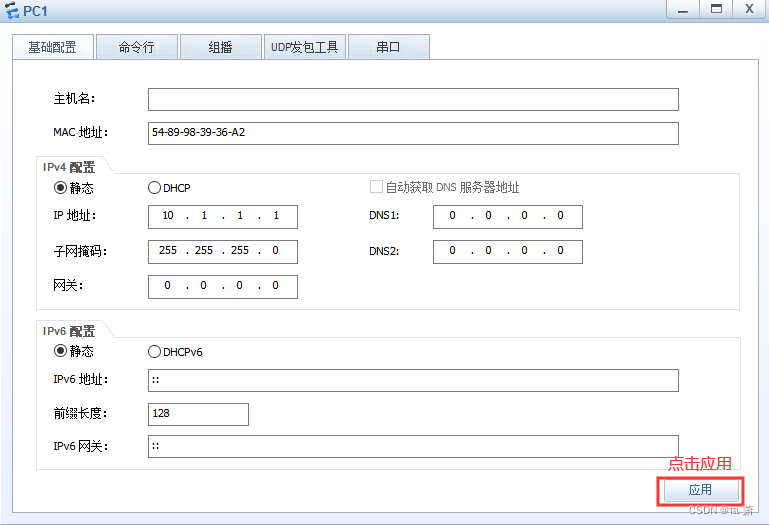Focus the 主机名 input field

point(413,100)
